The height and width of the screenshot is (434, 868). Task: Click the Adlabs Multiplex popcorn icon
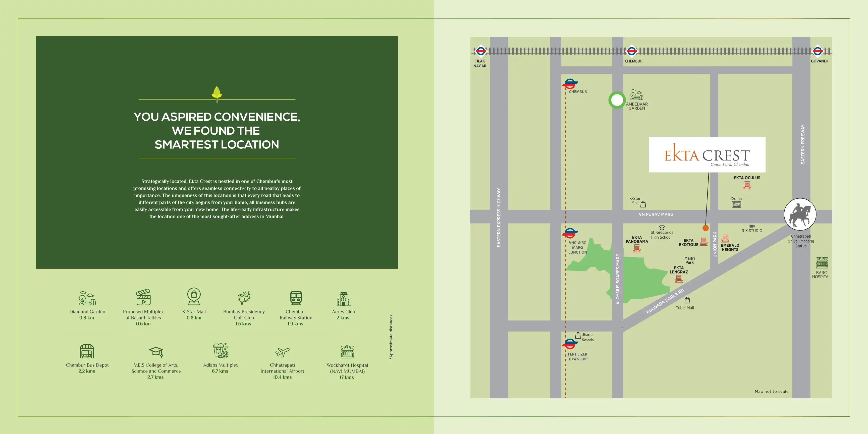tap(221, 351)
